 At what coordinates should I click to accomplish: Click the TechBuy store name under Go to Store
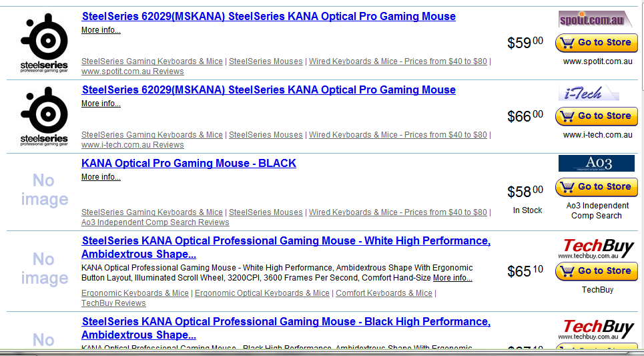(597, 291)
